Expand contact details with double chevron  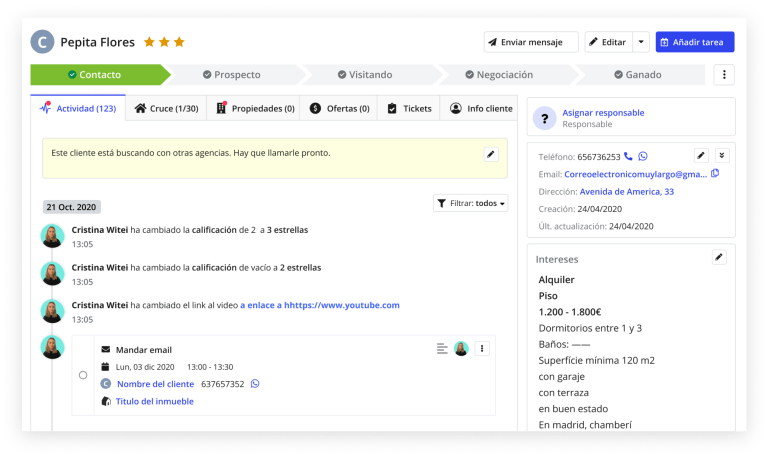pyautogui.click(x=723, y=155)
